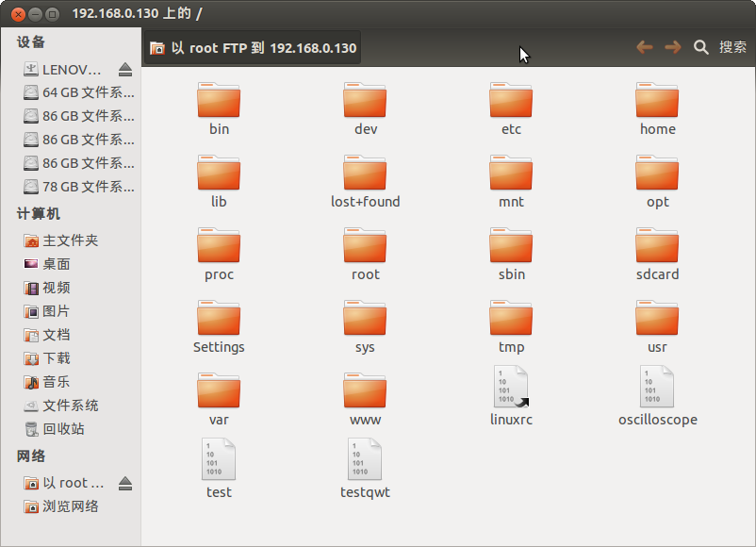Open 图片 pictures in sidebar
The height and width of the screenshot is (547, 756).
pos(47,311)
